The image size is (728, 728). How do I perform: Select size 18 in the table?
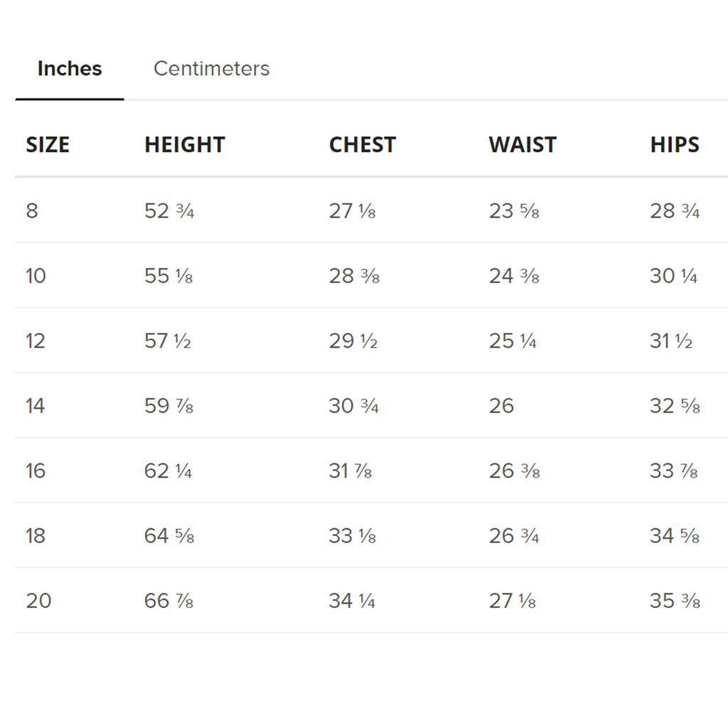(x=36, y=535)
